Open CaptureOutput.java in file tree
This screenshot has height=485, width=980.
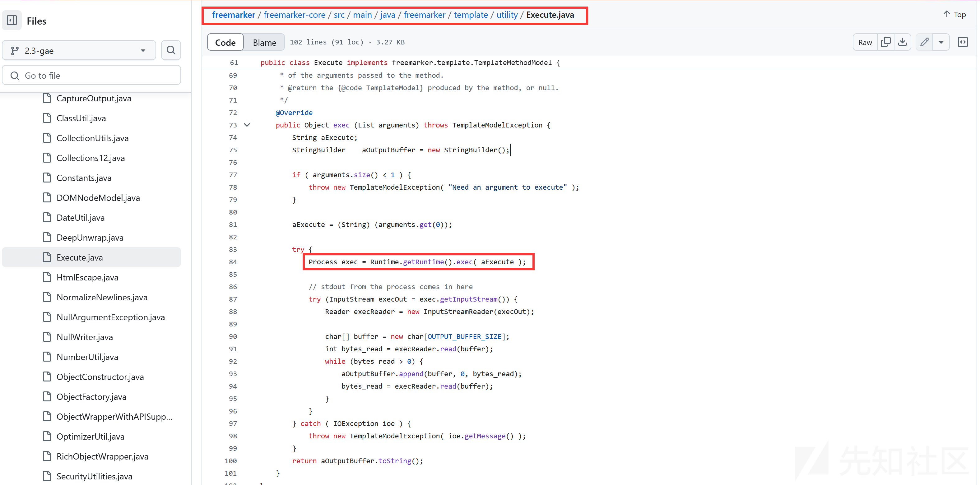coord(94,98)
